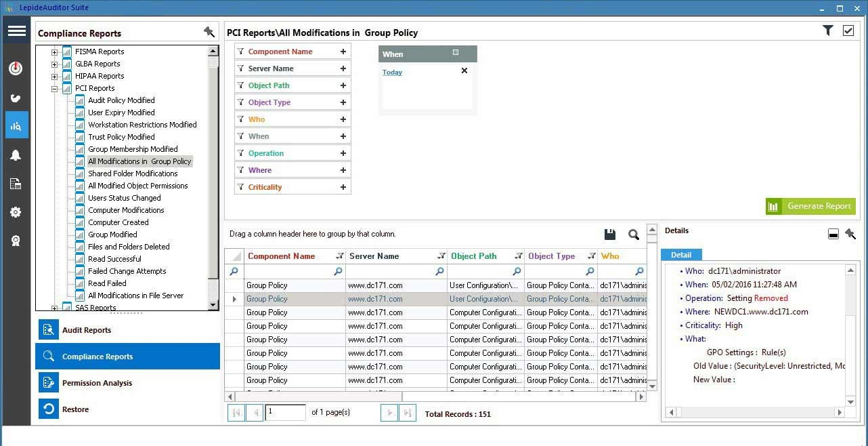The image size is (868, 446).
Task: Switch to Permission Analysis section
Action: 128,383
